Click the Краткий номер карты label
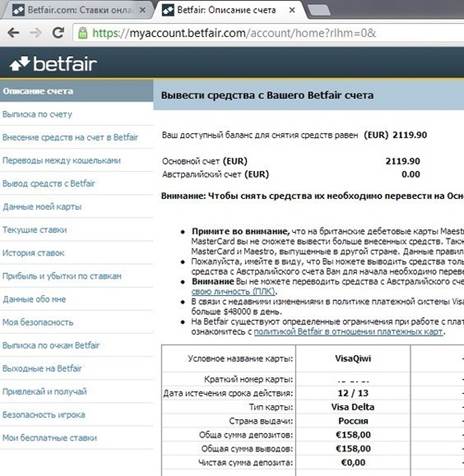The image size is (464, 476). [x=249, y=379]
